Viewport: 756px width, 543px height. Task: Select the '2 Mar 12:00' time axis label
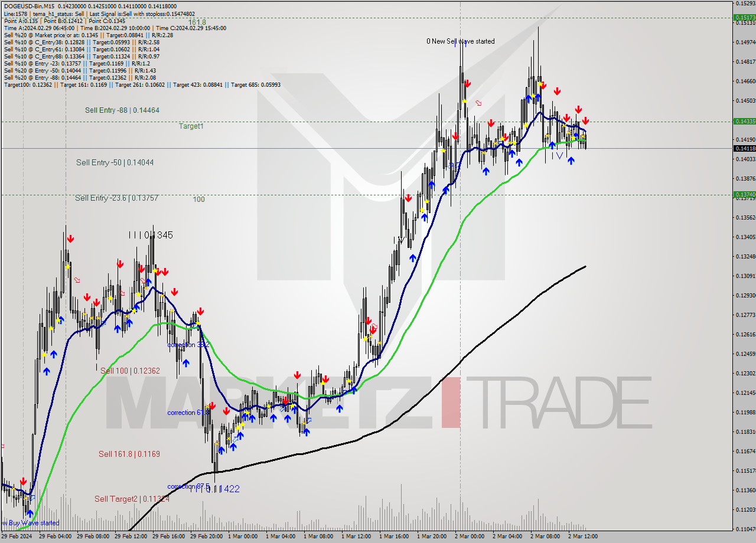(x=582, y=537)
